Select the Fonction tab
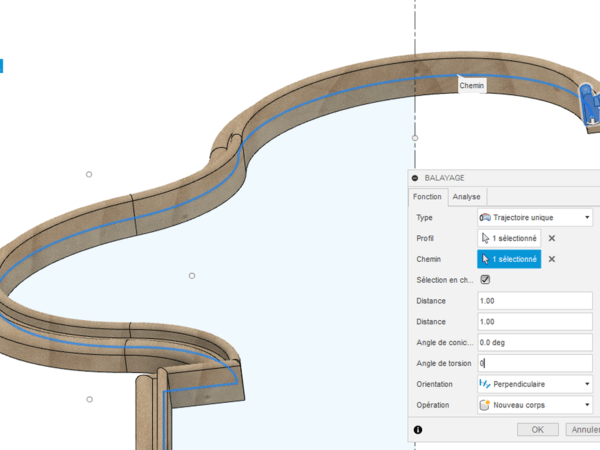 tap(427, 197)
